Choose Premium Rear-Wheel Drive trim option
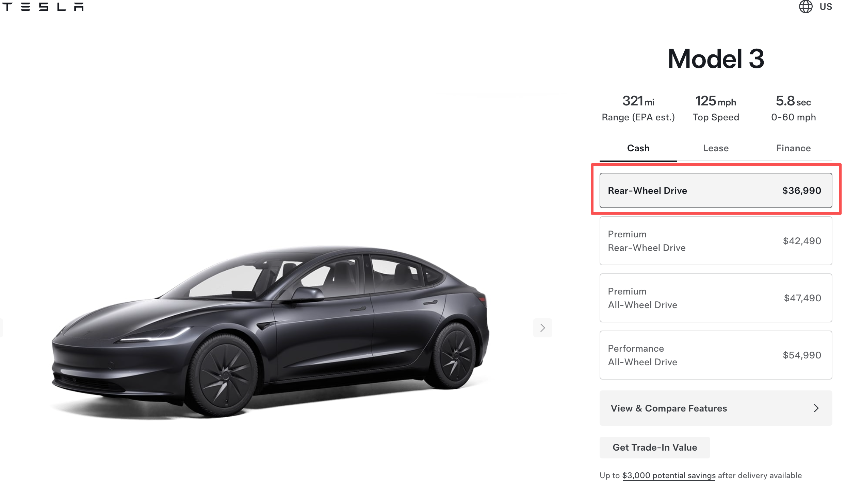The height and width of the screenshot is (504, 846). [x=716, y=241]
